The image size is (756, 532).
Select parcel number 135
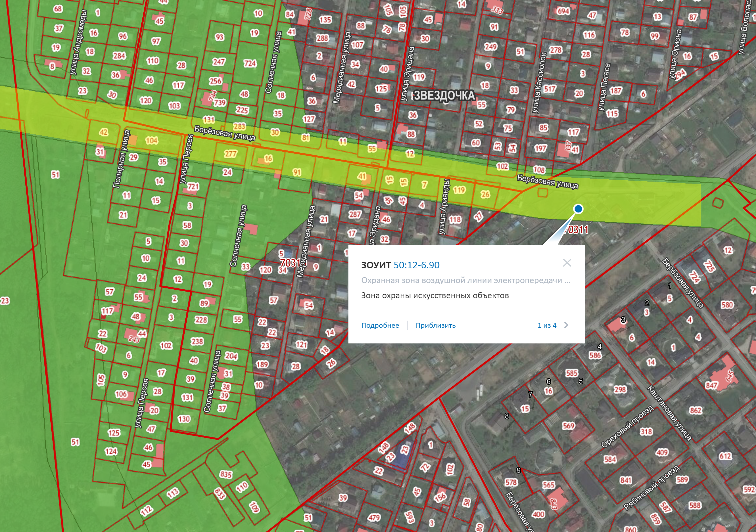[x=325, y=20]
